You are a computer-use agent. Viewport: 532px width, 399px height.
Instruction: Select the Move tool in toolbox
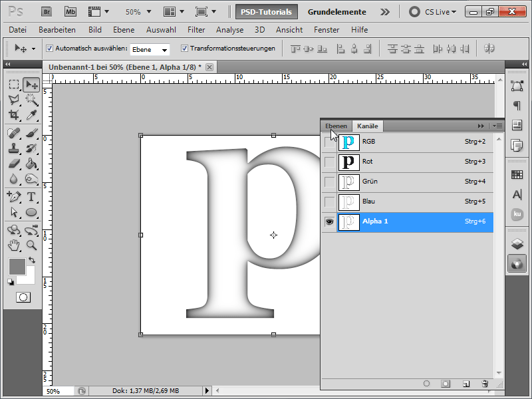tap(31, 84)
